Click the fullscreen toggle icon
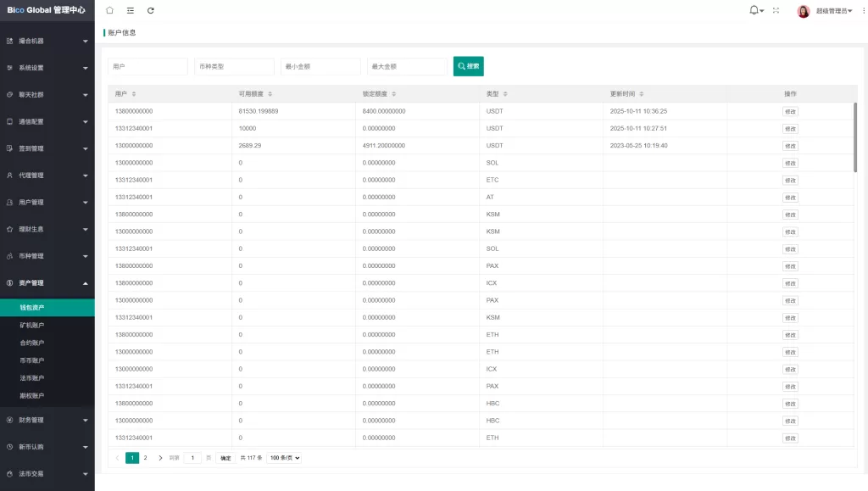The width and height of the screenshot is (868, 491). pyautogui.click(x=776, y=11)
